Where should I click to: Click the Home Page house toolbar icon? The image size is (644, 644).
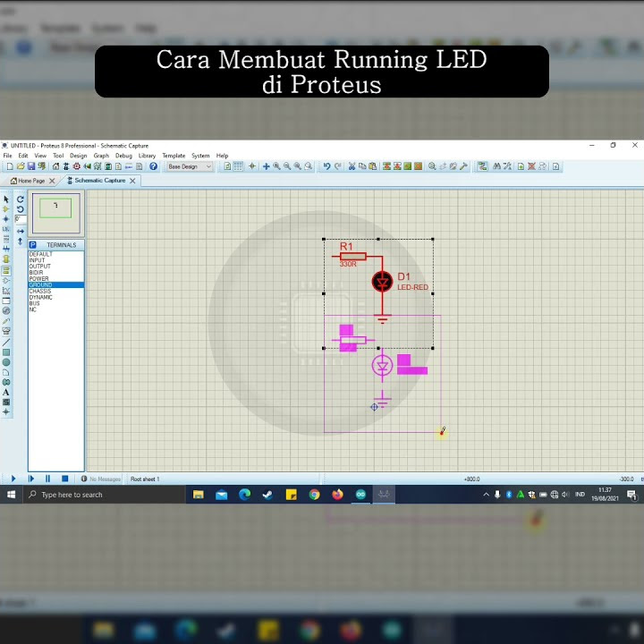55,166
